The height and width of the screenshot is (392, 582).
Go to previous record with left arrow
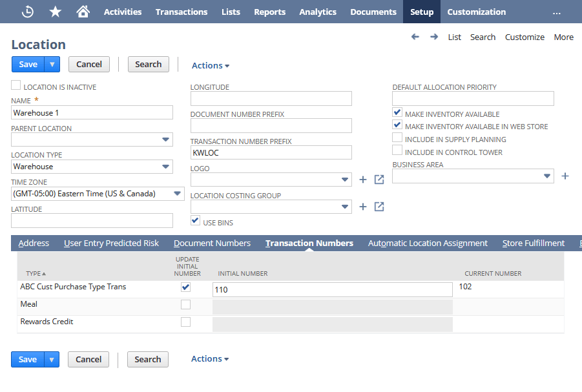click(415, 37)
